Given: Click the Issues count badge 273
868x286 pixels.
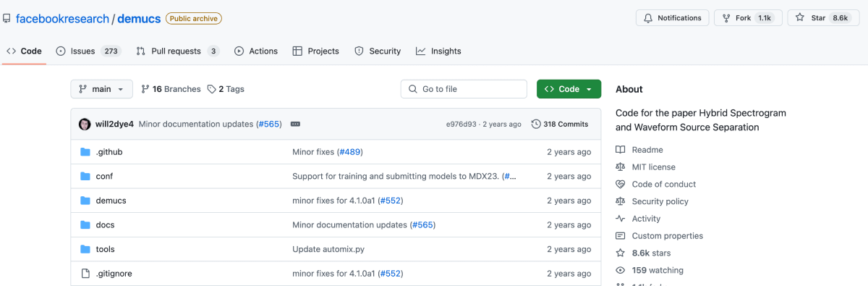Looking at the screenshot, I should [111, 51].
